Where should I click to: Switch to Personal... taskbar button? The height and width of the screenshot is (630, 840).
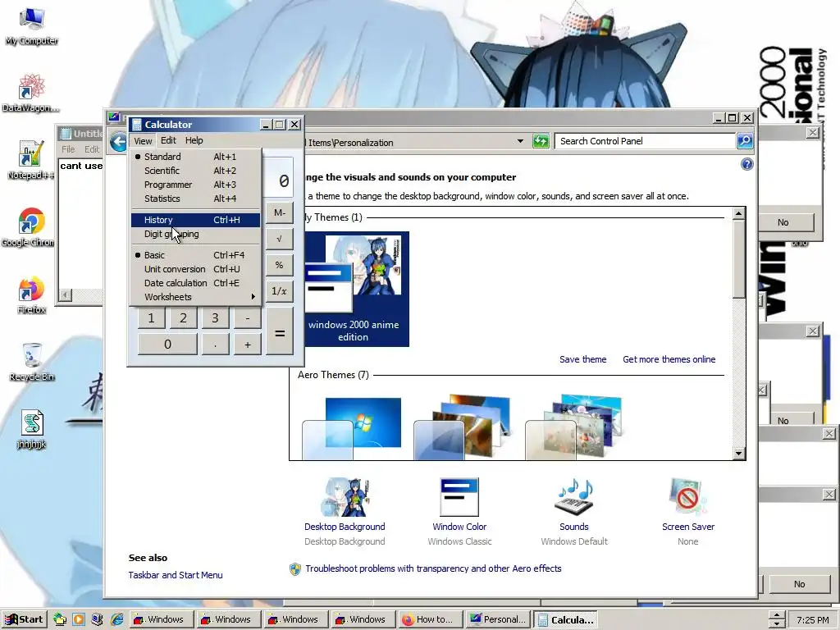point(498,620)
